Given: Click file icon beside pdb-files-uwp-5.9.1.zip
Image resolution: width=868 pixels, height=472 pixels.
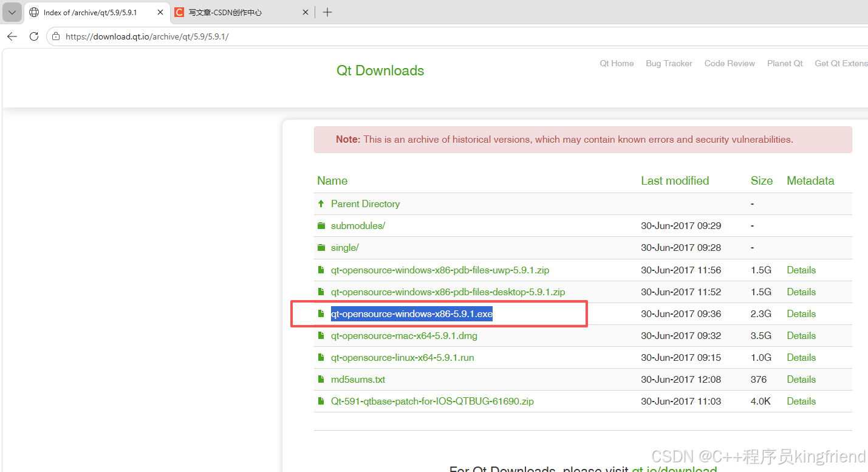Looking at the screenshot, I should pos(321,270).
